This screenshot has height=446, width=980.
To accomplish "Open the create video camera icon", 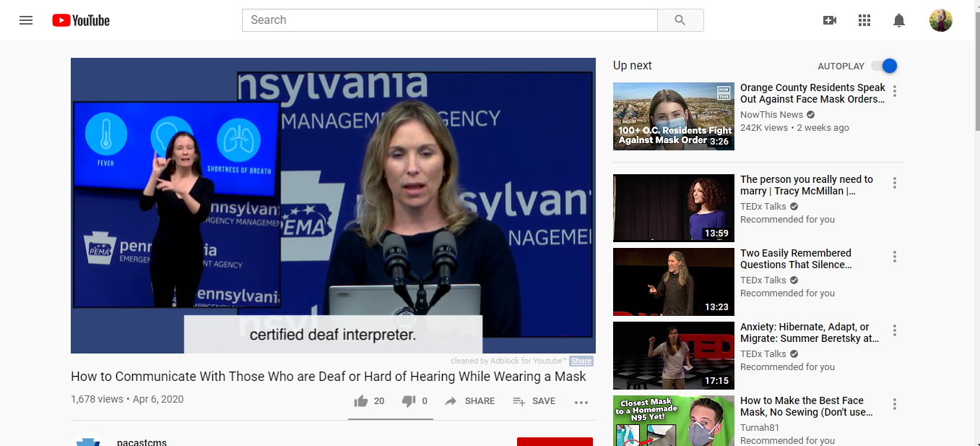I will pyautogui.click(x=830, y=20).
